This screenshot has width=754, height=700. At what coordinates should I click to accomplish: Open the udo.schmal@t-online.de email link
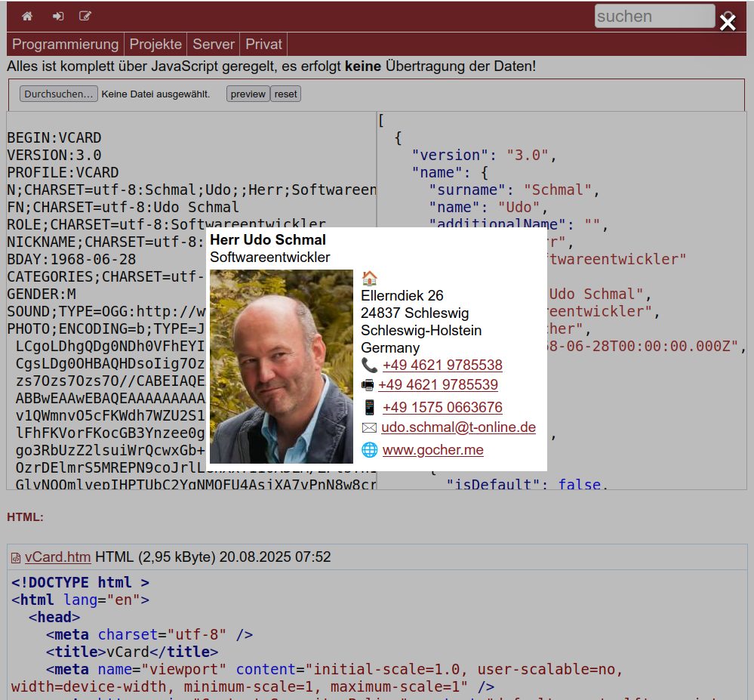click(x=458, y=427)
